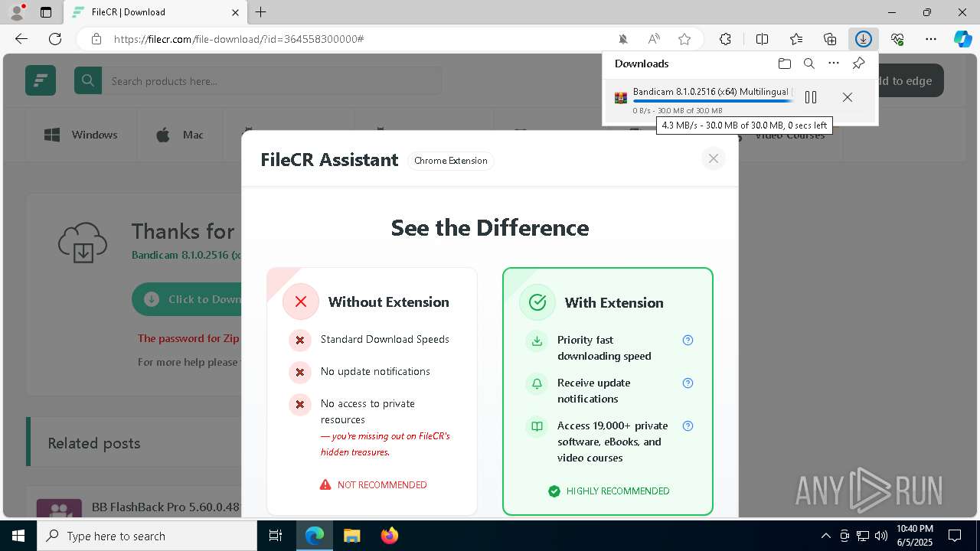
Task: Click the green Click to Download button
Action: [188, 299]
